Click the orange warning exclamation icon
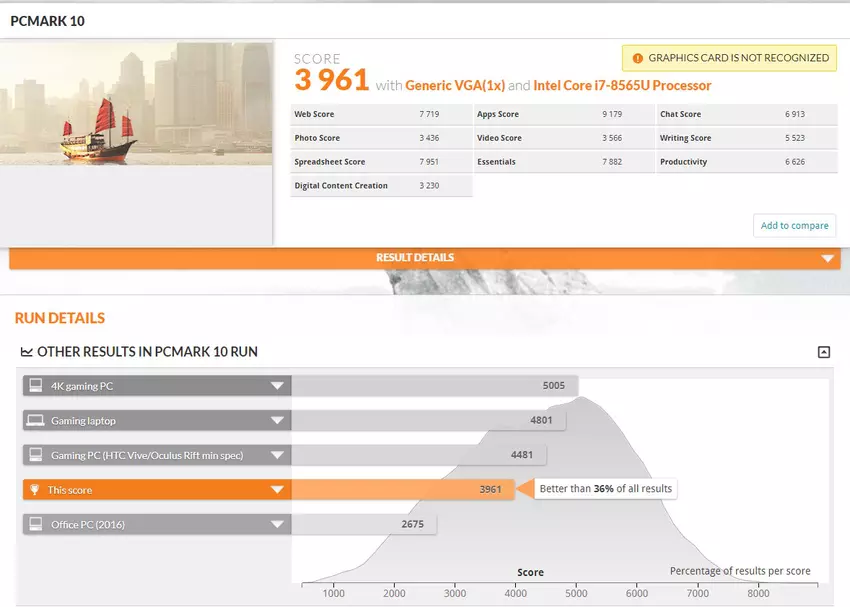 click(637, 58)
